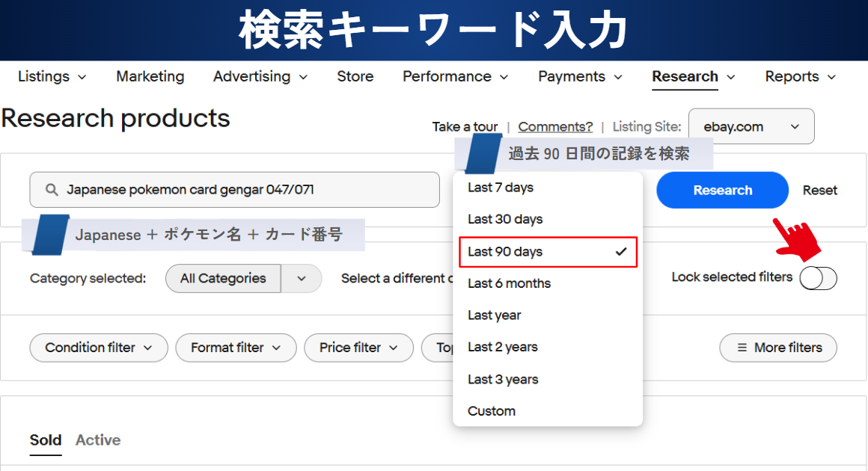Open the Listings menu

(x=52, y=76)
